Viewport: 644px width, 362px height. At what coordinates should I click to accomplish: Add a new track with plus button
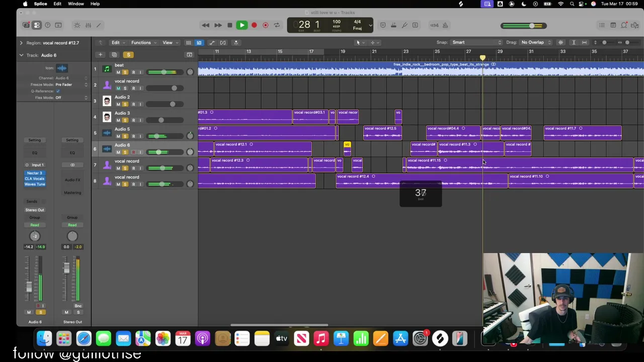(100, 55)
